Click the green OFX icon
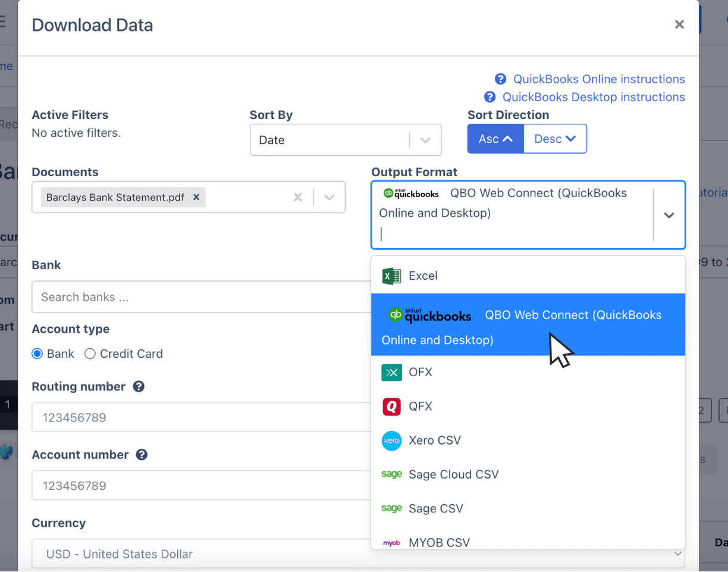This screenshot has width=728, height=572. (x=391, y=373)
